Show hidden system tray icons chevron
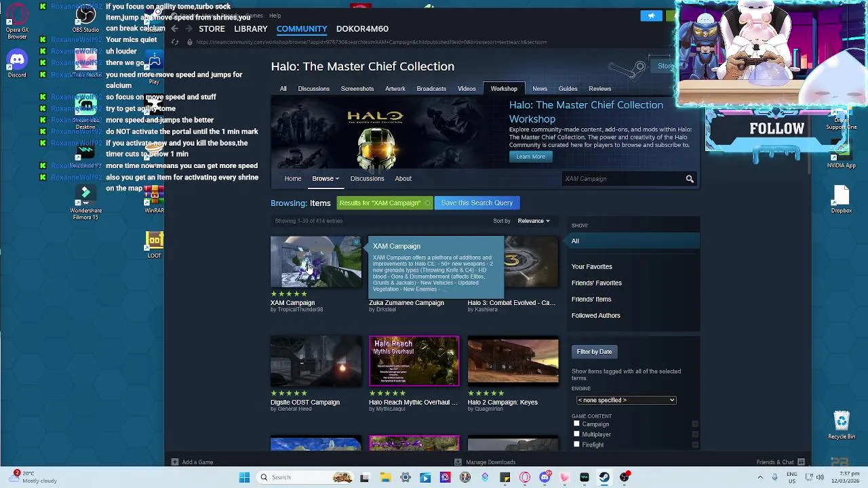The image size is (868, 488). pos(760,477)
